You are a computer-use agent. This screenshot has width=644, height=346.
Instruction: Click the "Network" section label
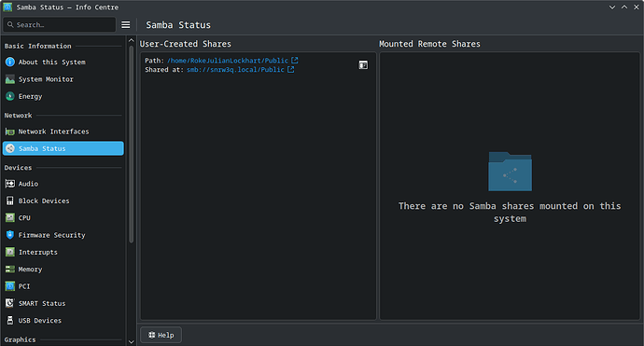[x=18, y=116]
